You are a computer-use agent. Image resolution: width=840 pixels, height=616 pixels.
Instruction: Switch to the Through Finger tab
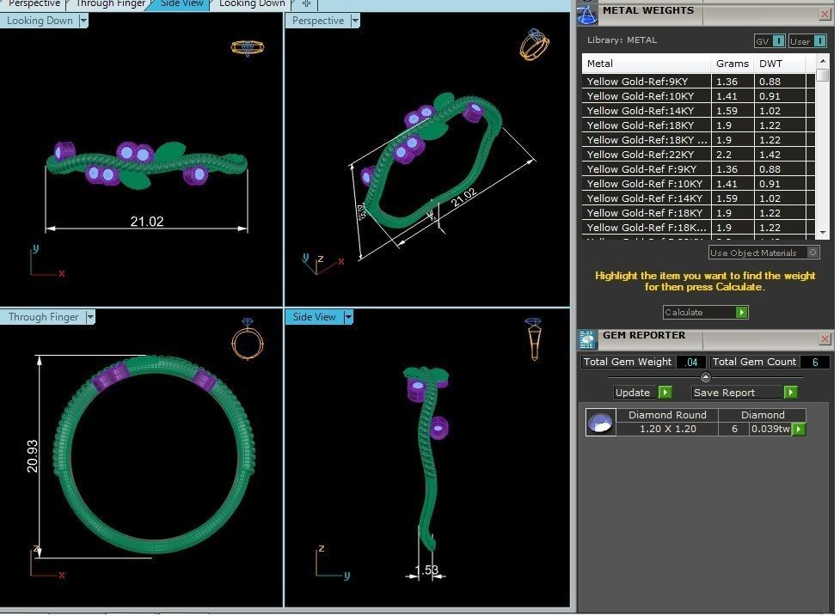(110, 3)
